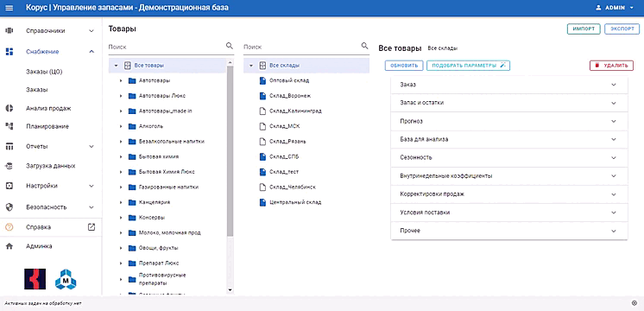Click the УДАЛИТЬ button

pyautogui.click(x=611, y=66)
